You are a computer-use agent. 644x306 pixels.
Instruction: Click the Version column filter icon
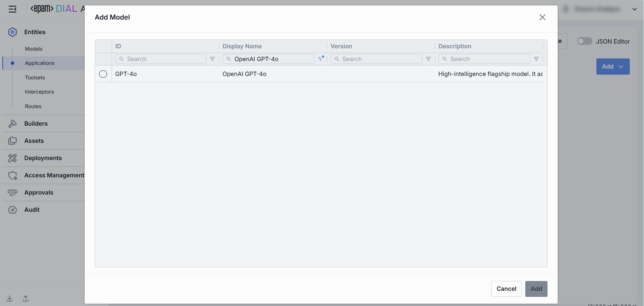(428, 59)
